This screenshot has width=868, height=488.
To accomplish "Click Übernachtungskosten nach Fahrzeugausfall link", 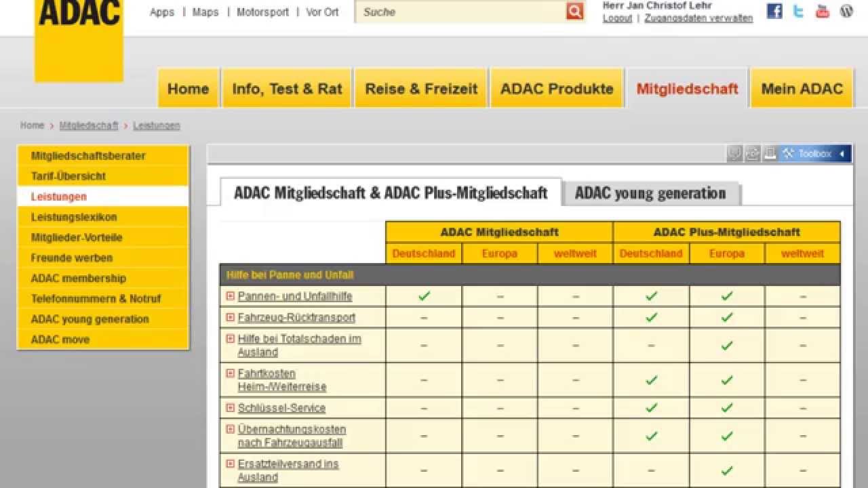I will click(x=292, y=436).
